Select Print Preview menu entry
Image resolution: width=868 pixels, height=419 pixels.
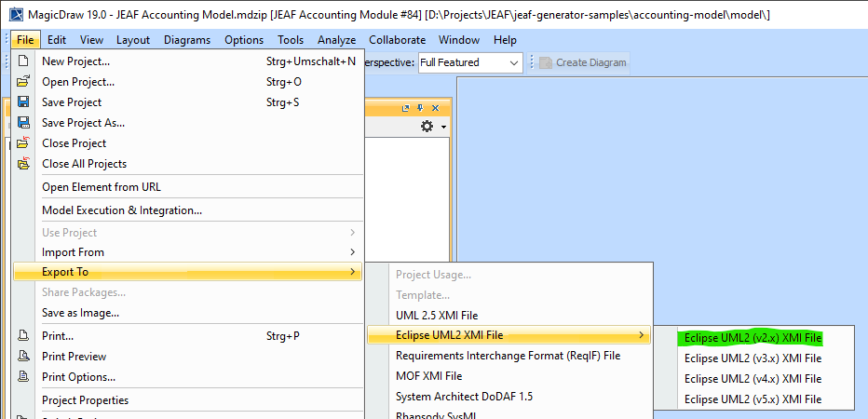pyautogui.click(x=187, y=357)
